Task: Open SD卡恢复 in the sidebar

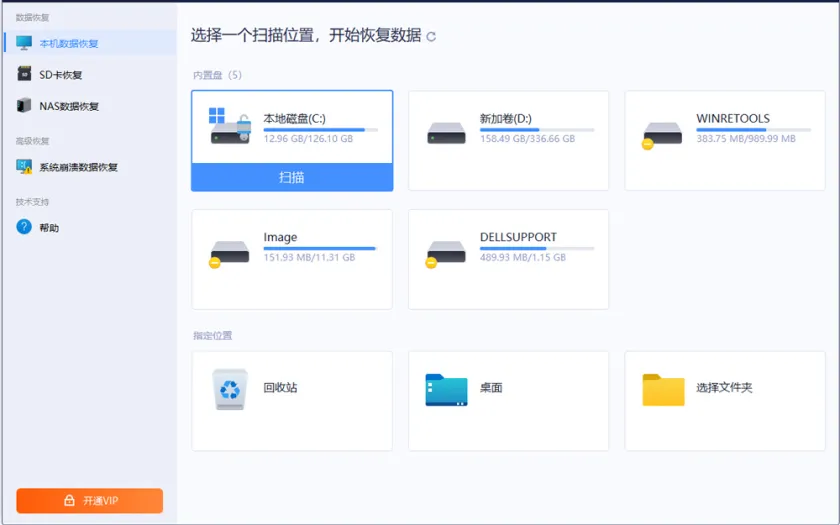Action: [x=89, y=74]
